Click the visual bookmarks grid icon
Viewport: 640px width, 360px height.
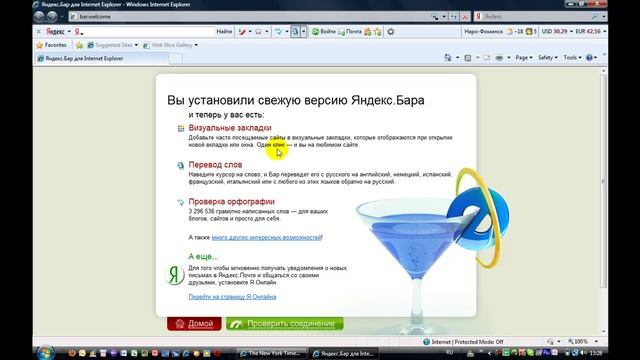[181, 129]
